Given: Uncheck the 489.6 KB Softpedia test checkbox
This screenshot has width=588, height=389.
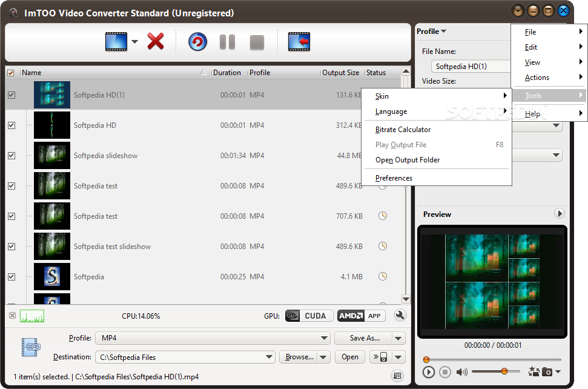Looking at the screenshot, I should click(x=12, y=185).
